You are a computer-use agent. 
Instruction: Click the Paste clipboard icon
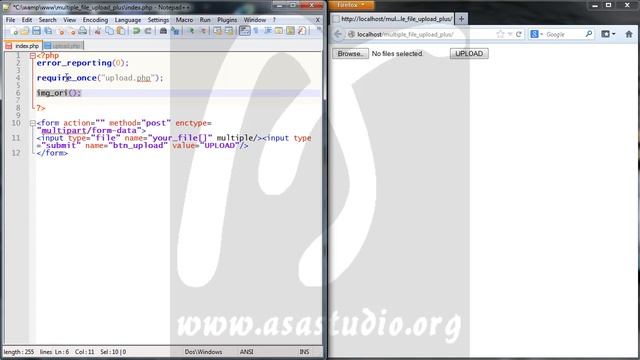[x=121, y=31]
